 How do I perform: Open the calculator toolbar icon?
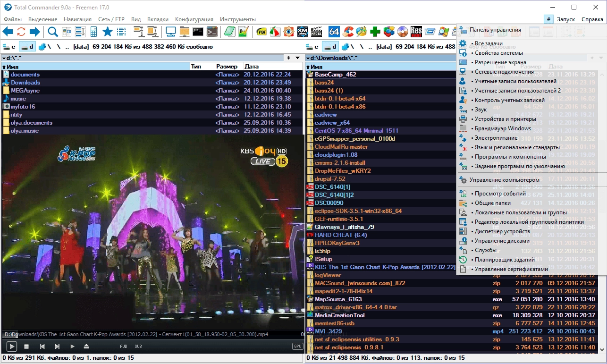point(93,32)
